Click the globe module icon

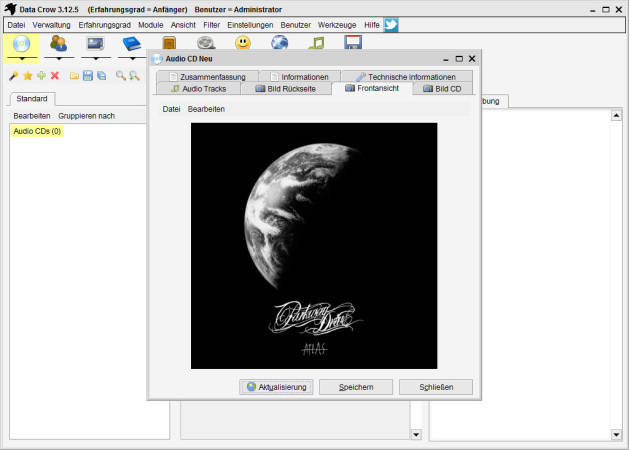click(x=280, y=44)
